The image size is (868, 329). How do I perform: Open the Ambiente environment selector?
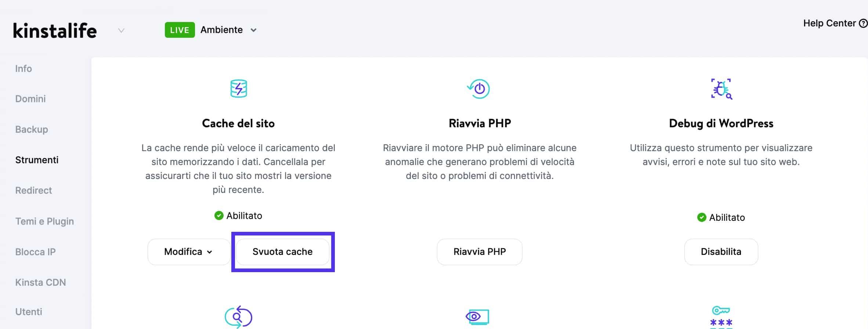(x=227, y=30)
